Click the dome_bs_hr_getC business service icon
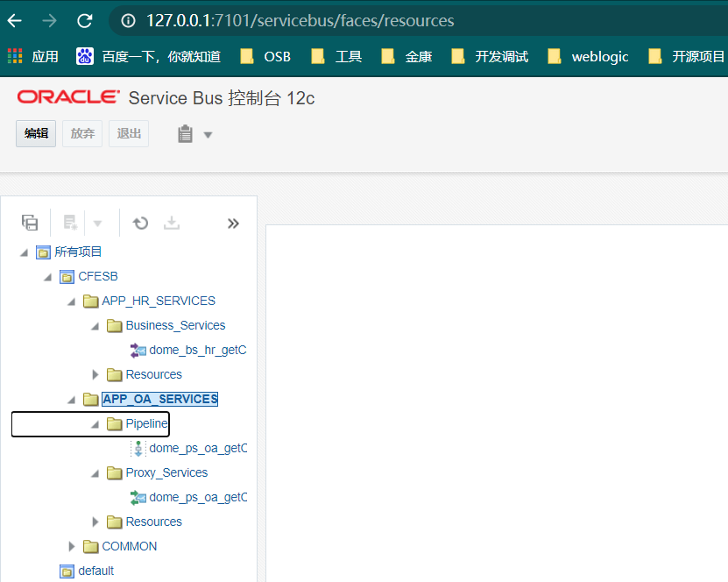Viewport: 728px width, 582px height. (x=138, y=351)
